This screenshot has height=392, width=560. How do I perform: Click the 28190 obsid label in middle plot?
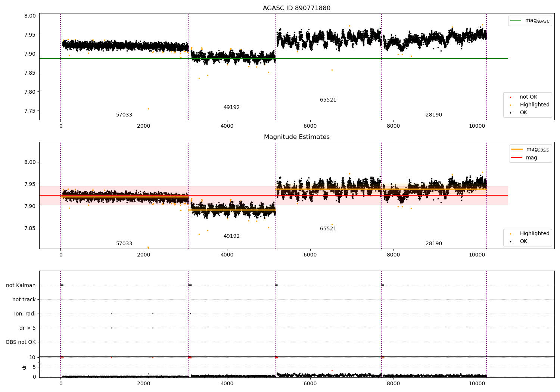(434, 244)
